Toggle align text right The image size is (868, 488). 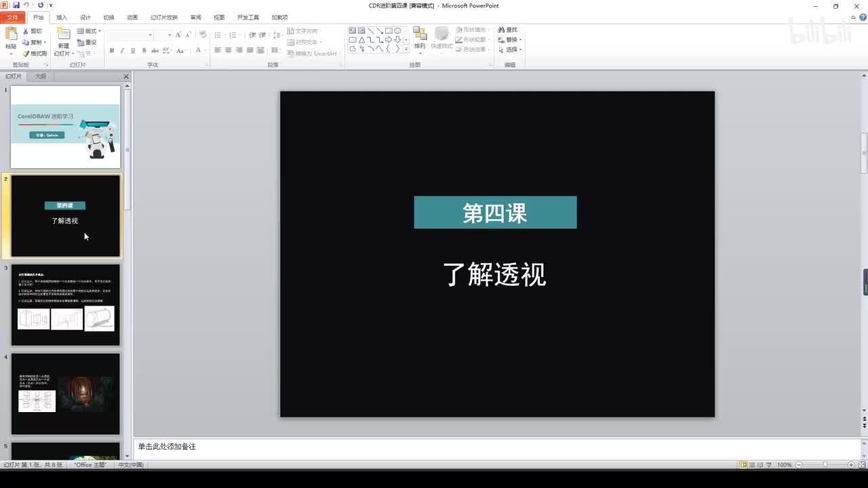239,51
